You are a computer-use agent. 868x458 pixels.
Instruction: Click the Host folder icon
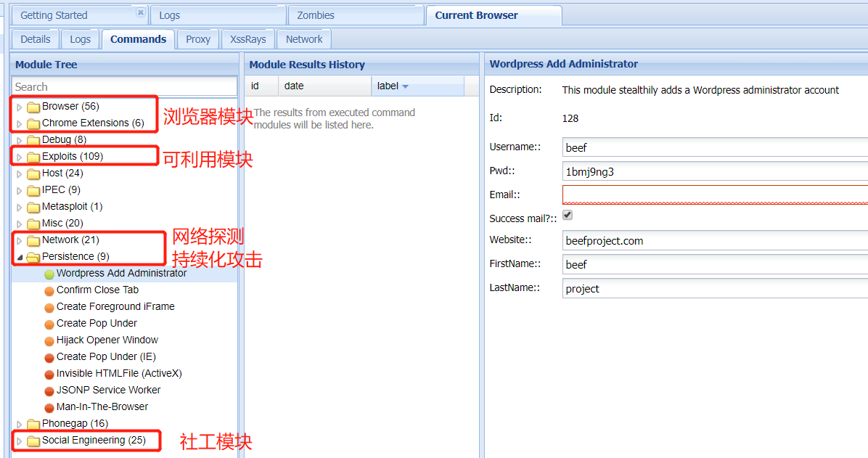(33, 174)
